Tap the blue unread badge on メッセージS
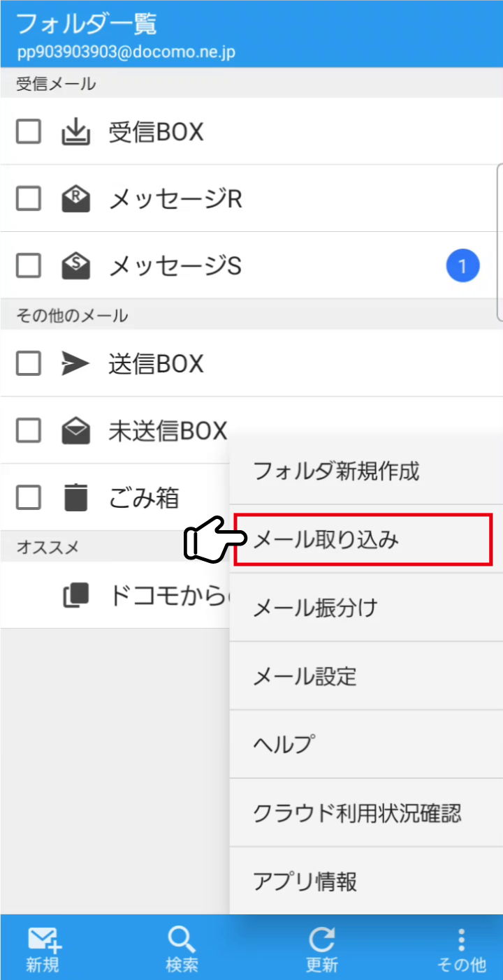 tap(462, 265)
